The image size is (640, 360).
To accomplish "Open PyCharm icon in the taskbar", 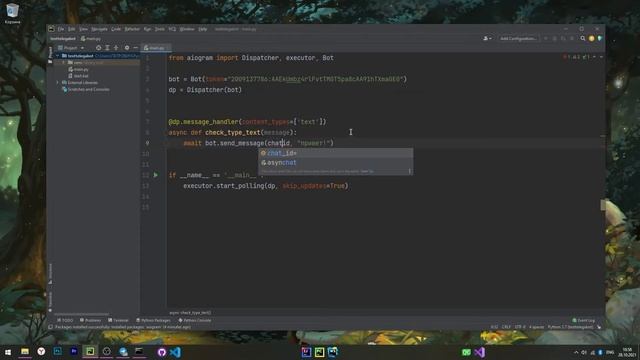I will (90, 352).
